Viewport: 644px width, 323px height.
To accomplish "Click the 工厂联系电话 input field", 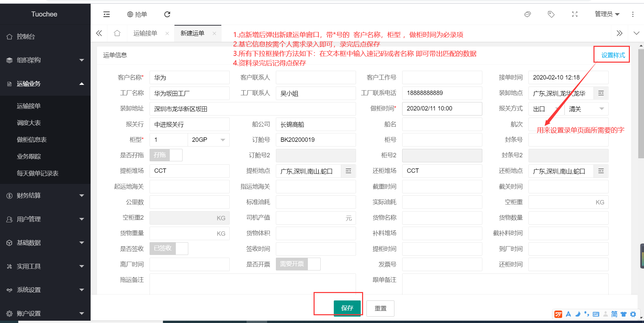I will (x=442, y=93).
